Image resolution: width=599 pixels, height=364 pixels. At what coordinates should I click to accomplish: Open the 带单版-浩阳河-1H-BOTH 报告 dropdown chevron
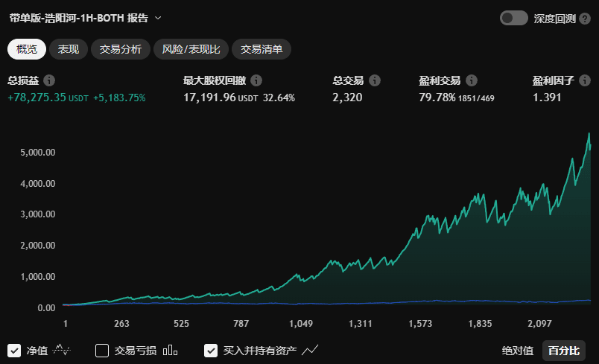coord(158,18)
